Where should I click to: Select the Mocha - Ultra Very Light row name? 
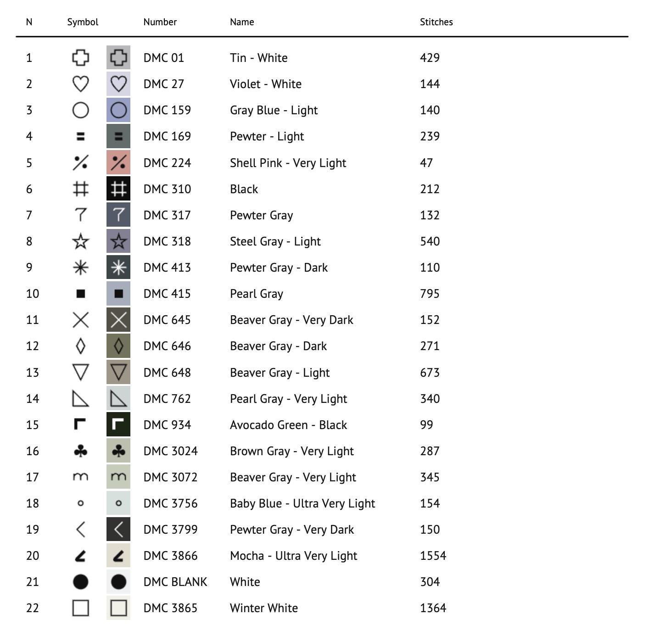click(x=293, y=556)
